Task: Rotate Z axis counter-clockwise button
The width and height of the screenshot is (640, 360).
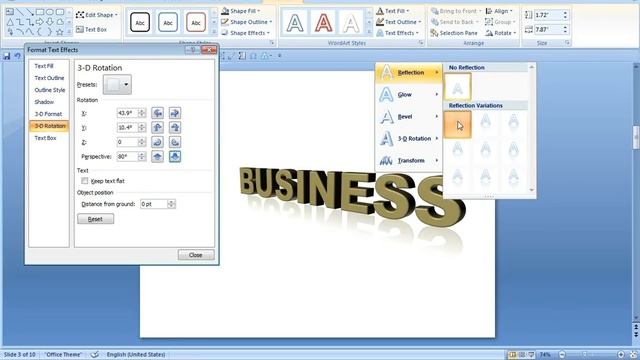Action: (x=175, y=142)
